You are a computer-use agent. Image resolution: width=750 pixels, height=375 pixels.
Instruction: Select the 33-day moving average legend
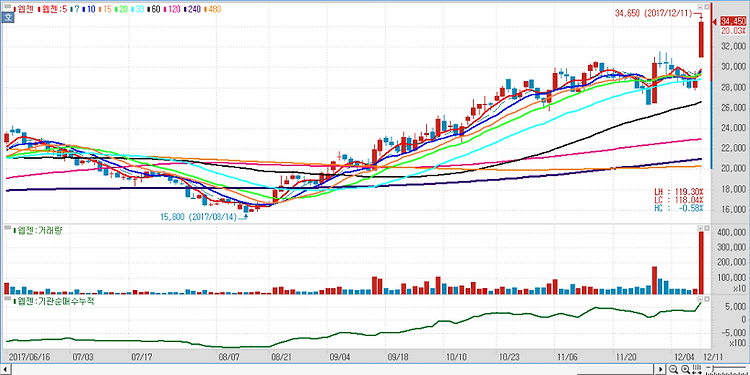137,9
